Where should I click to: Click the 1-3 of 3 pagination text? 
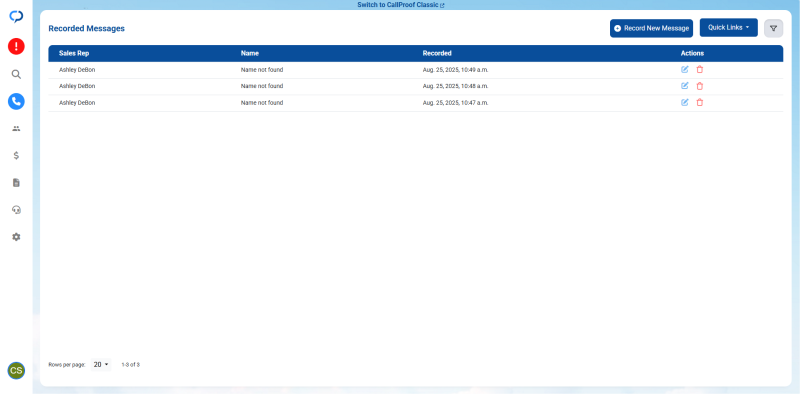[131, 365]
